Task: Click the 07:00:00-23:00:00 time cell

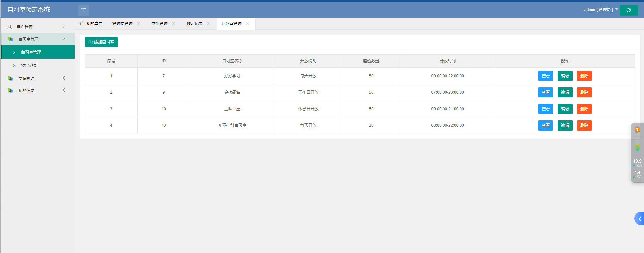Action: 447,92
